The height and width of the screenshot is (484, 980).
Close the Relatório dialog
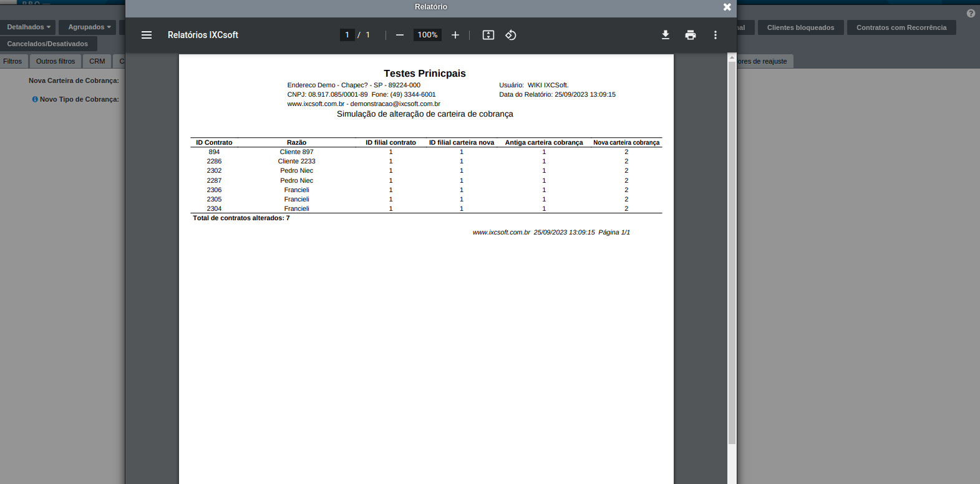coord(727,7)
